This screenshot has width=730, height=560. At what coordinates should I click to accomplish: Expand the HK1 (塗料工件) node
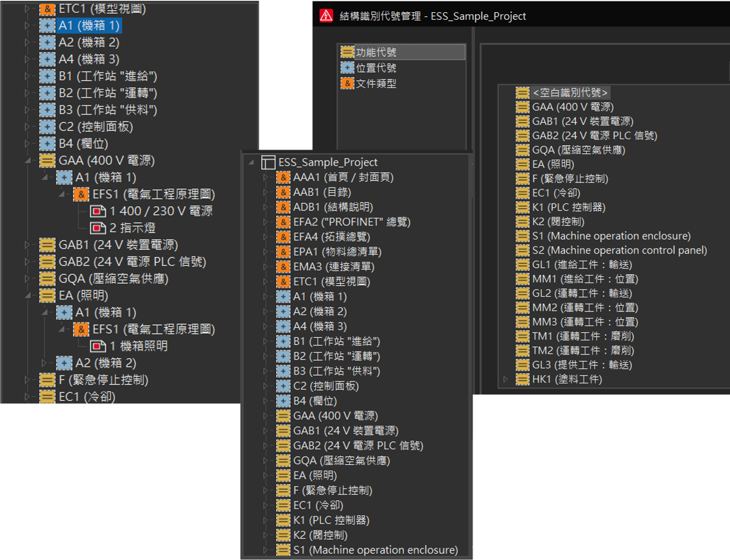click(506, 379)
